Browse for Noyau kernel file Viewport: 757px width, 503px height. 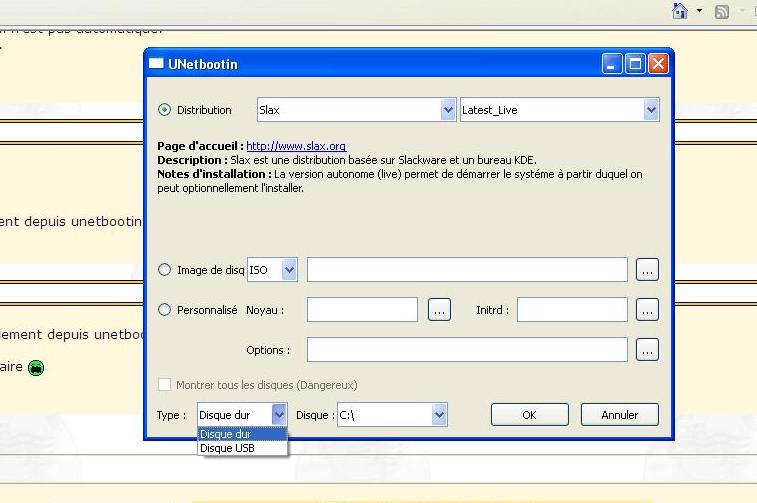(439, 310)
